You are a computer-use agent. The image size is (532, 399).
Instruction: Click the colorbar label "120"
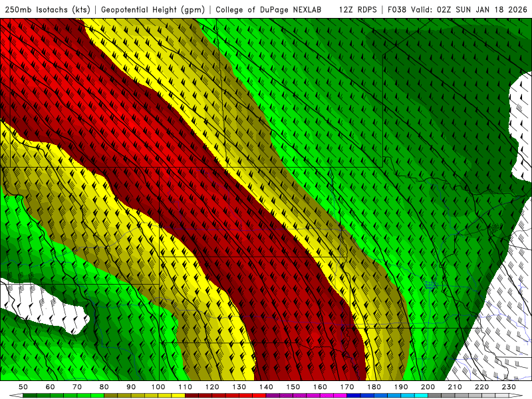(x=212, y=387)
